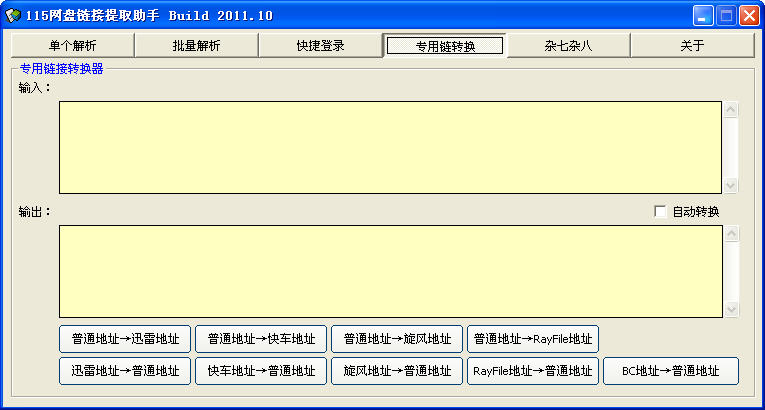Go to the 快捷登录 tab

tap(321, 45)
